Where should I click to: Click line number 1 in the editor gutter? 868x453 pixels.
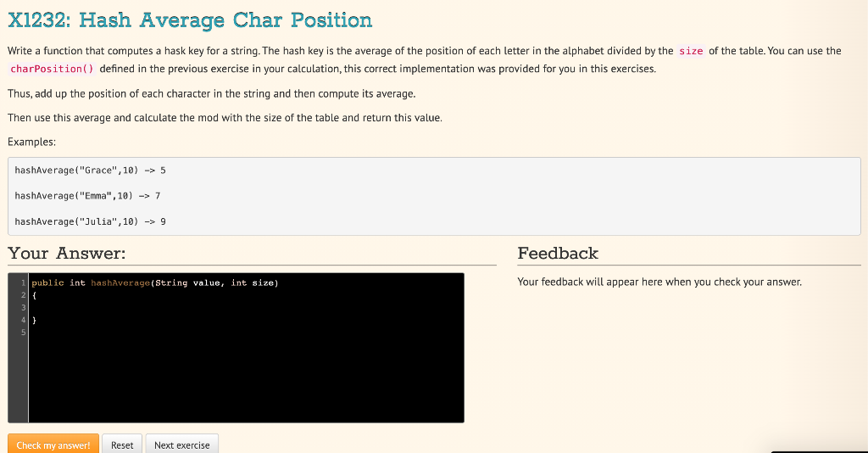coord(23,283)
